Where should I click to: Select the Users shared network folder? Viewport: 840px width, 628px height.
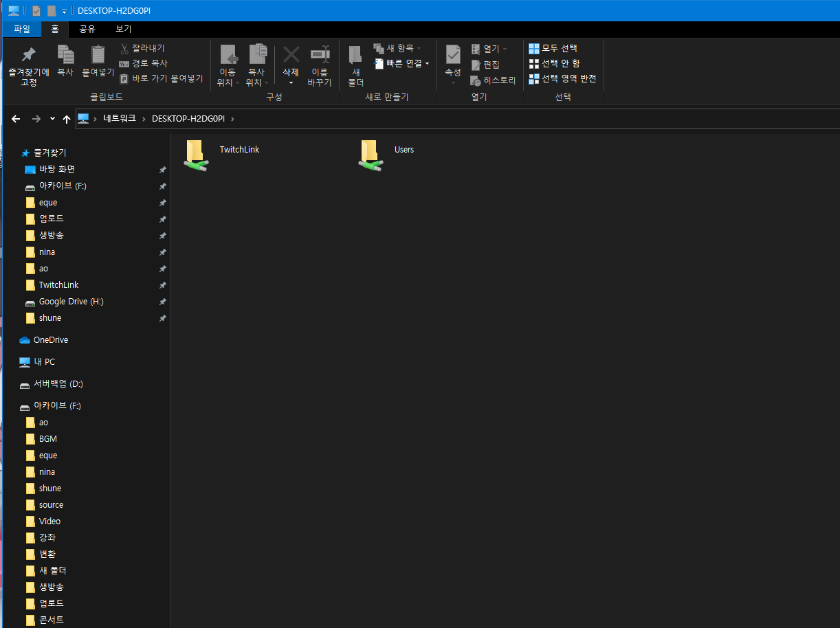tap(371, 154)
